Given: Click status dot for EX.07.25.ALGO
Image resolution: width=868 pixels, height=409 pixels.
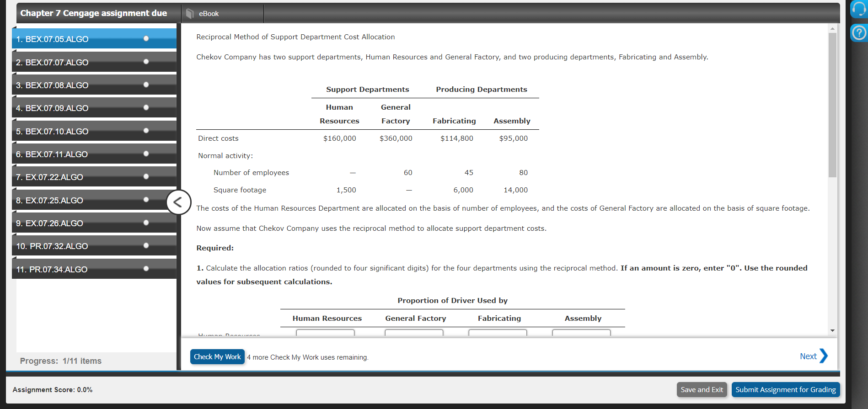Looking at the screenshot, I should click(146, 200).
